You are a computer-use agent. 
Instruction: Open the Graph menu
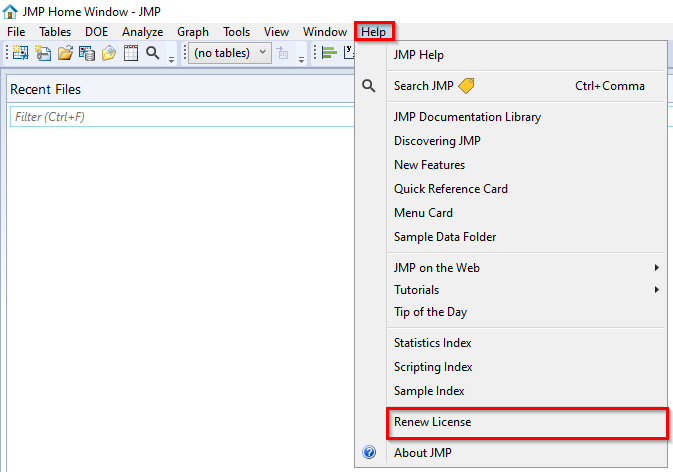coord(193,32)
